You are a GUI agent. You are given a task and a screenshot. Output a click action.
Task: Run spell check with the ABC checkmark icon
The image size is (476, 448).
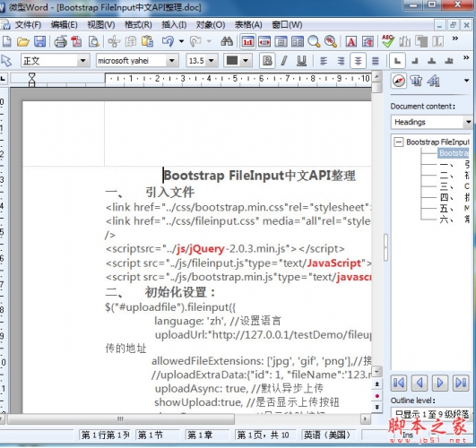tap(388, 41)
